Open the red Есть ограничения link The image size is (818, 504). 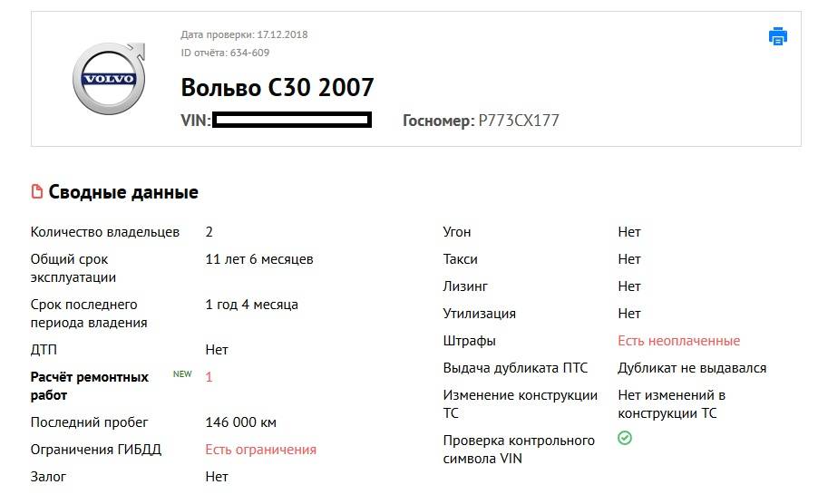click(261, 450)
